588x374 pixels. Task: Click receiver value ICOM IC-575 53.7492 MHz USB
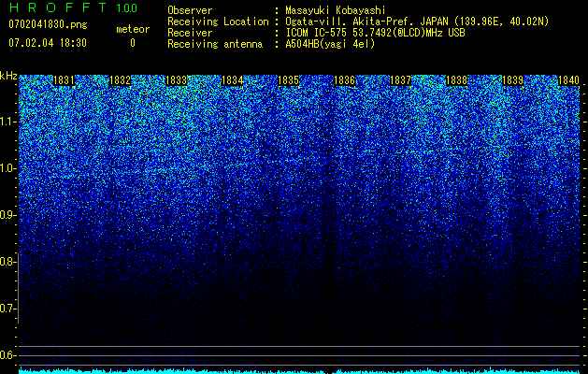(375, 33)
